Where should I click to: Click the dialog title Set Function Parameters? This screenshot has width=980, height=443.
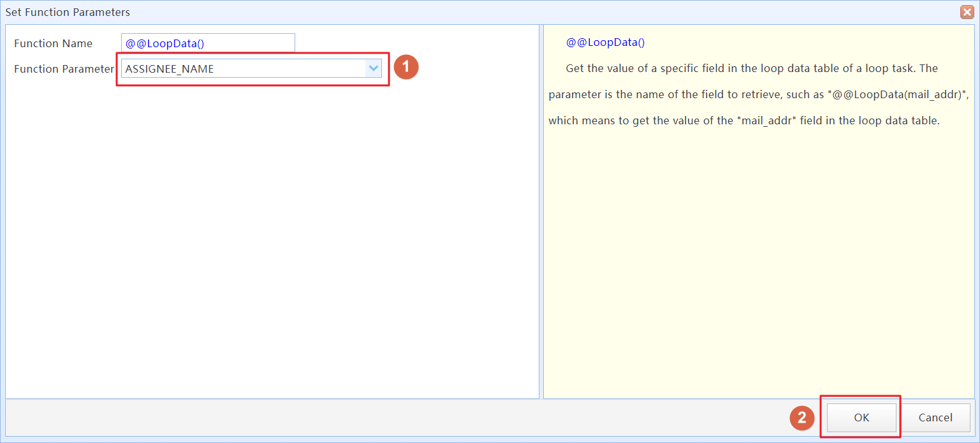coord(68,12)
